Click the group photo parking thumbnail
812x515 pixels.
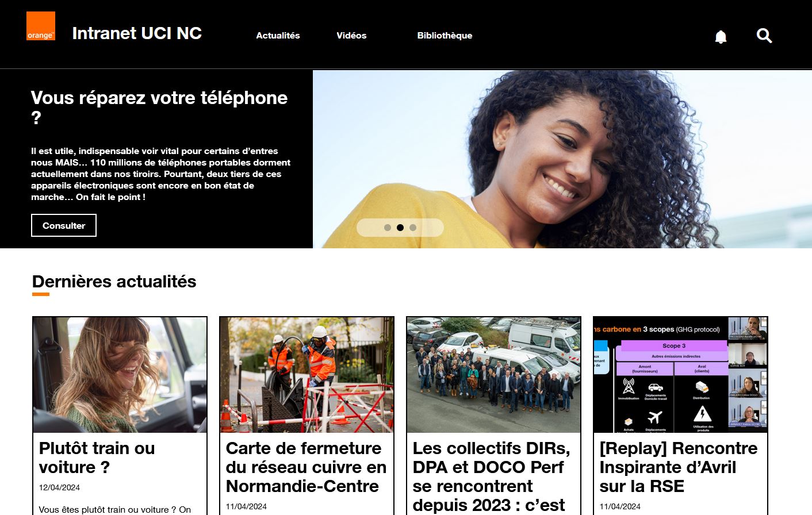tap(493, 375)
